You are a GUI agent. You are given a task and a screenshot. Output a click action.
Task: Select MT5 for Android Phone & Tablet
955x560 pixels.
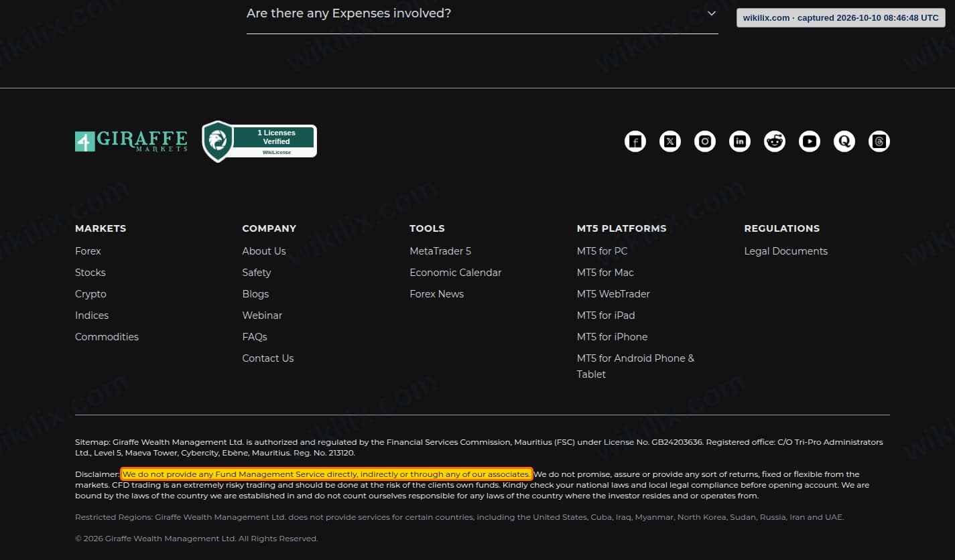click(636, 366)
